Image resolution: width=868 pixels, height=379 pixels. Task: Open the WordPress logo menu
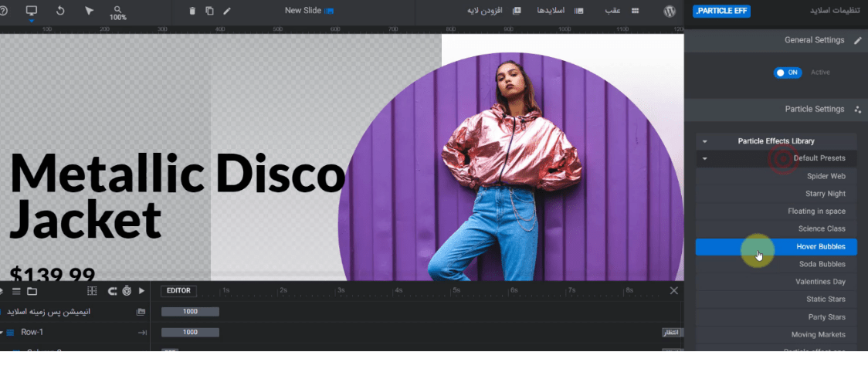pos(670,11)
